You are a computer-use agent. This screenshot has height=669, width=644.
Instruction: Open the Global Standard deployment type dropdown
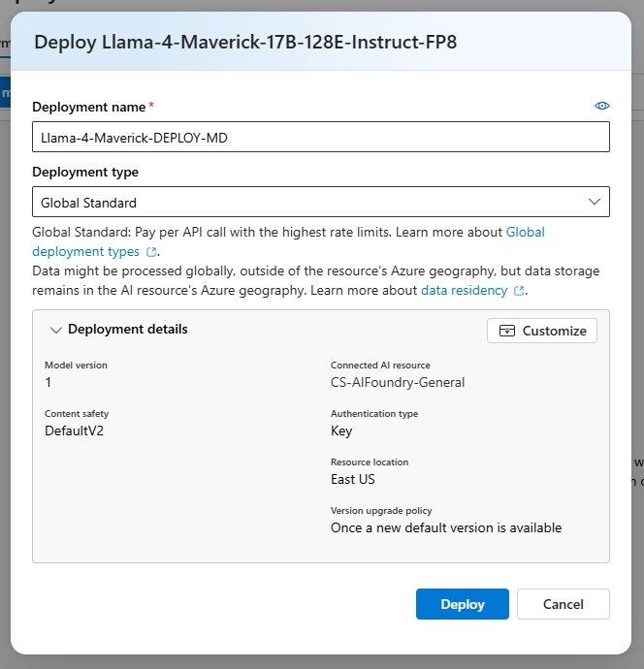tap(321, 202)
